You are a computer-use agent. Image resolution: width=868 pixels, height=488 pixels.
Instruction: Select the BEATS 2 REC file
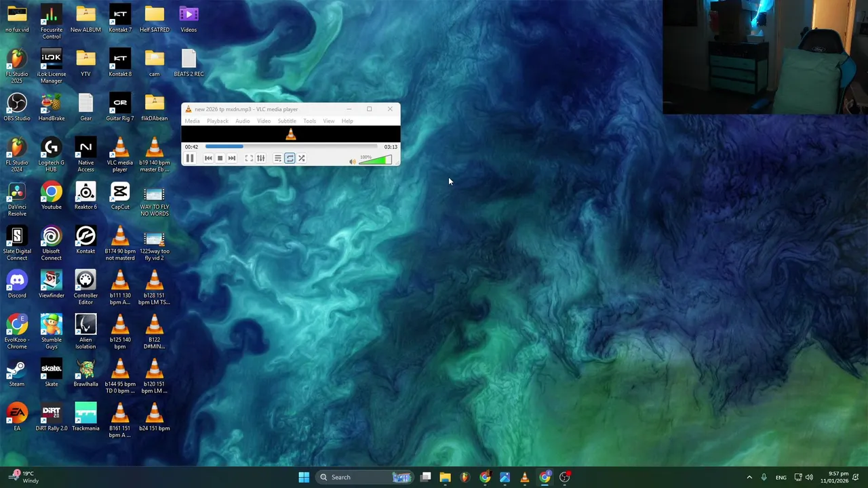pos(189,63)
